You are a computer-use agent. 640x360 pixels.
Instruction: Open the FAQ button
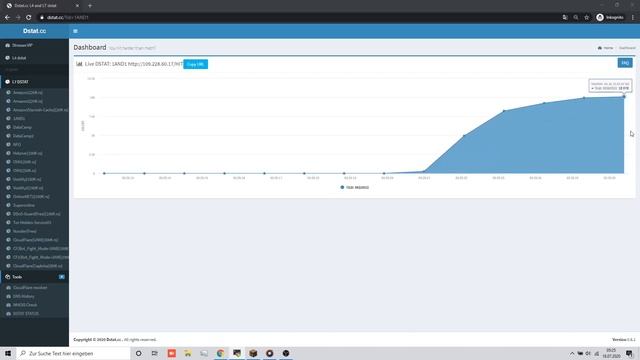point(625,63)
